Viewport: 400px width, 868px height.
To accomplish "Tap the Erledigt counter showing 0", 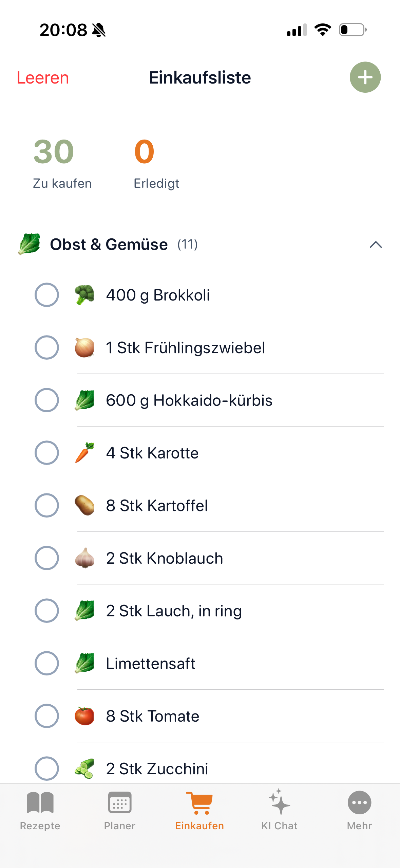I will pos(156,163).
